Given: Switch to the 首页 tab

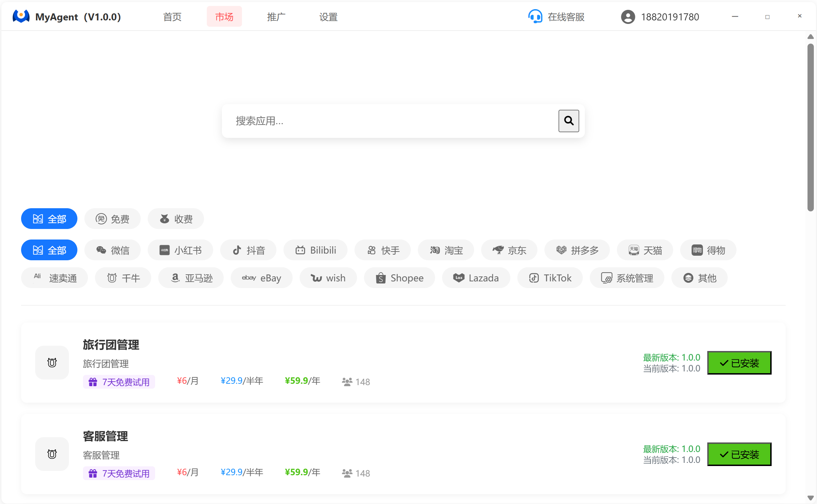Looking at the screenshot, I should click(x=172, y=17).
